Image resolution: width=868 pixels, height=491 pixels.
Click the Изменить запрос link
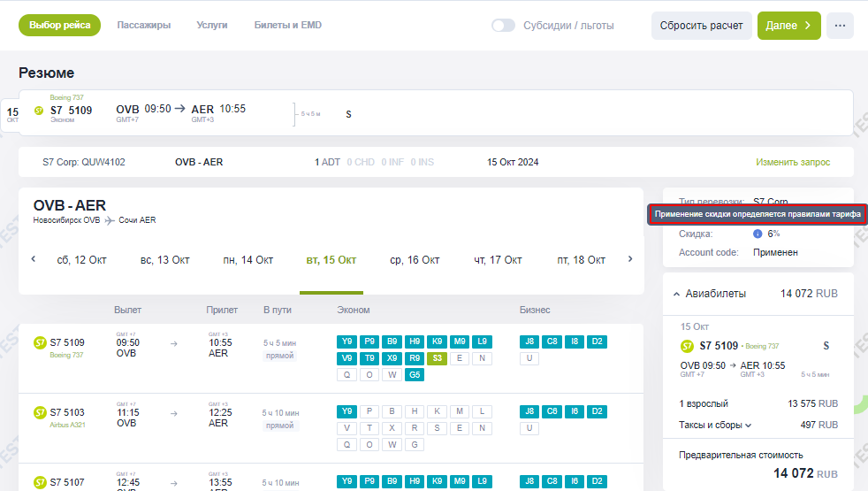793,163
